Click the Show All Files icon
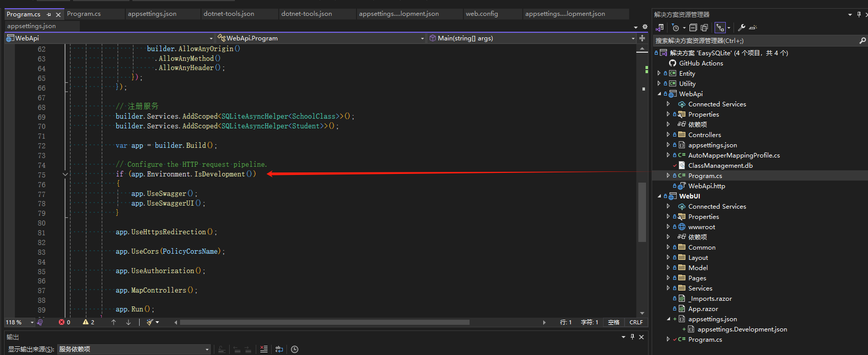 coord(704,28)
